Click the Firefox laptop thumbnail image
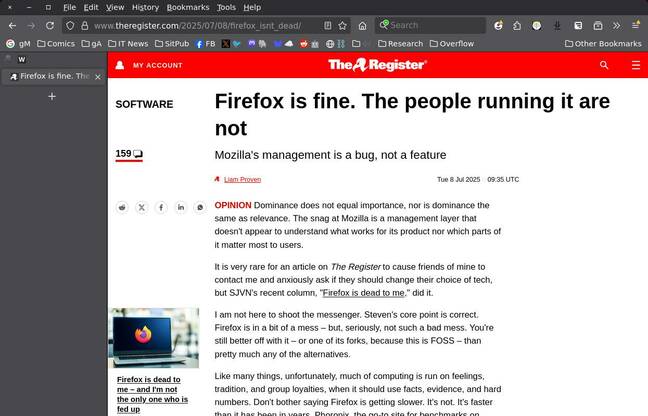 pyautogui.click(x=154, y=338)
